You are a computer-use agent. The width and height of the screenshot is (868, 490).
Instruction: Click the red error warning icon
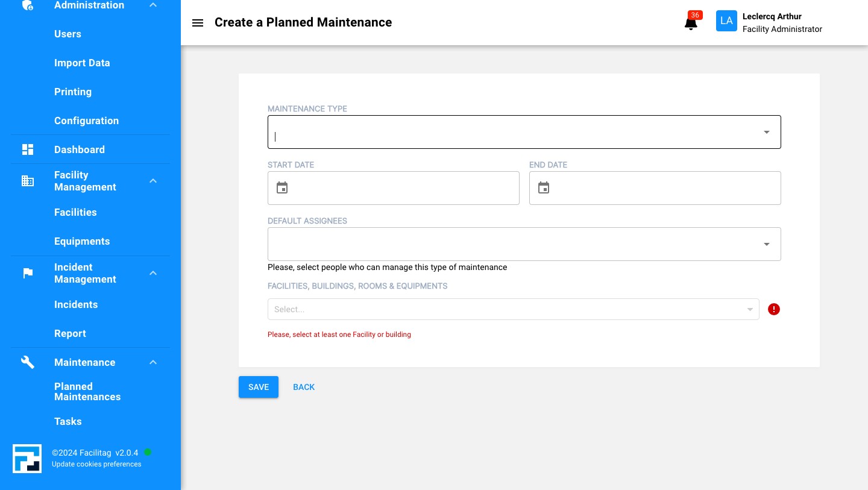pyautogui.click(x=774, y=309)
